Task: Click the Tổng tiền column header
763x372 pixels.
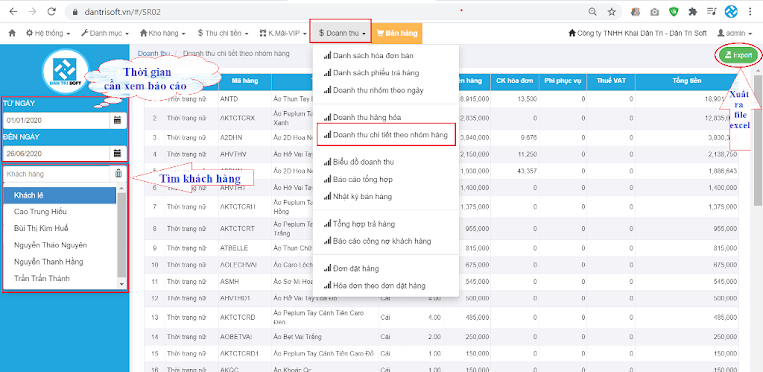Action: [687, 81]
